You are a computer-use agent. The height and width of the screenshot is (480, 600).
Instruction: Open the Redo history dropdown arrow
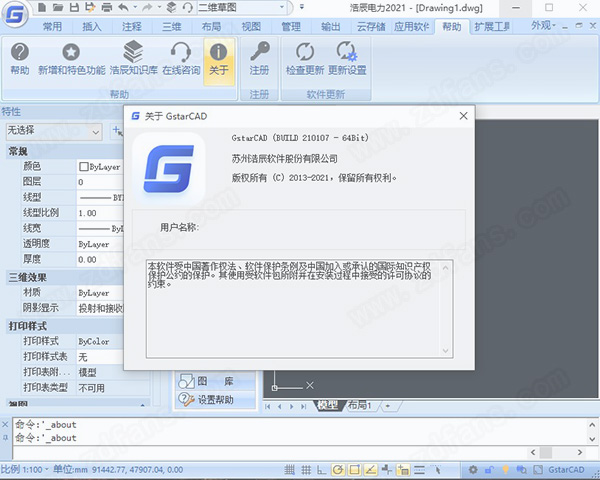[x=158, y=7]
